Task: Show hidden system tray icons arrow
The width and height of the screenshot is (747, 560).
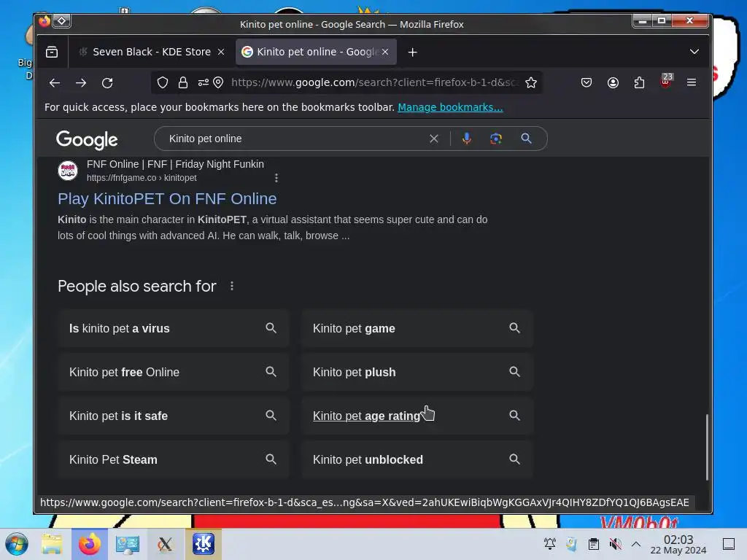Action: pyautogui.click(x=636, y=544)
